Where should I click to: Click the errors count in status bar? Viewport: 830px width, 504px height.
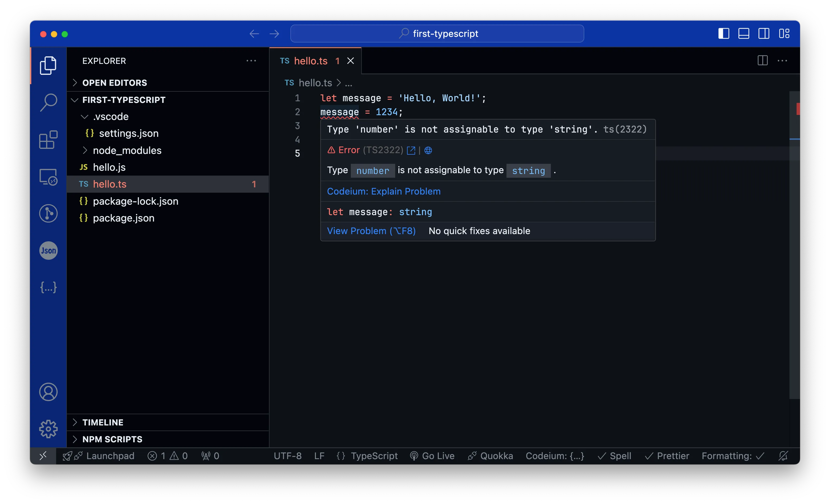pos(156,456)
